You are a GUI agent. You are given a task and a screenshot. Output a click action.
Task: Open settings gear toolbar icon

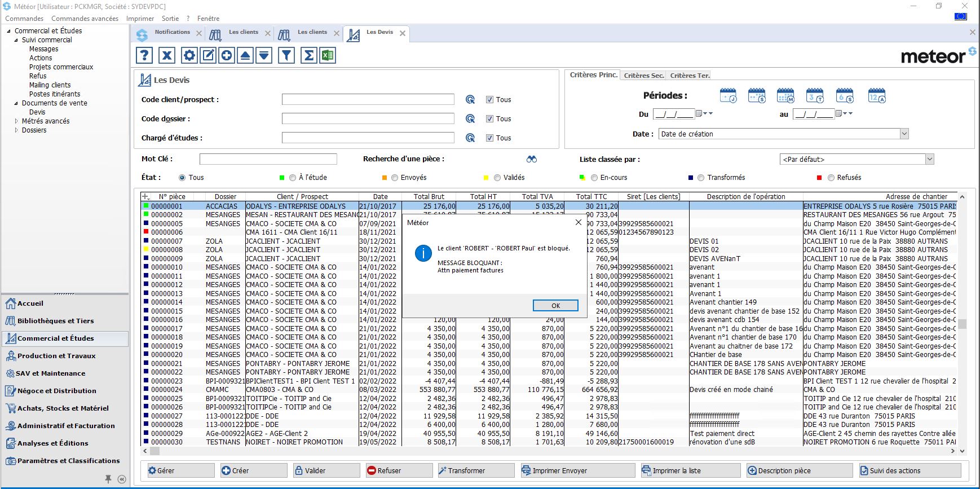coord(189,55)
